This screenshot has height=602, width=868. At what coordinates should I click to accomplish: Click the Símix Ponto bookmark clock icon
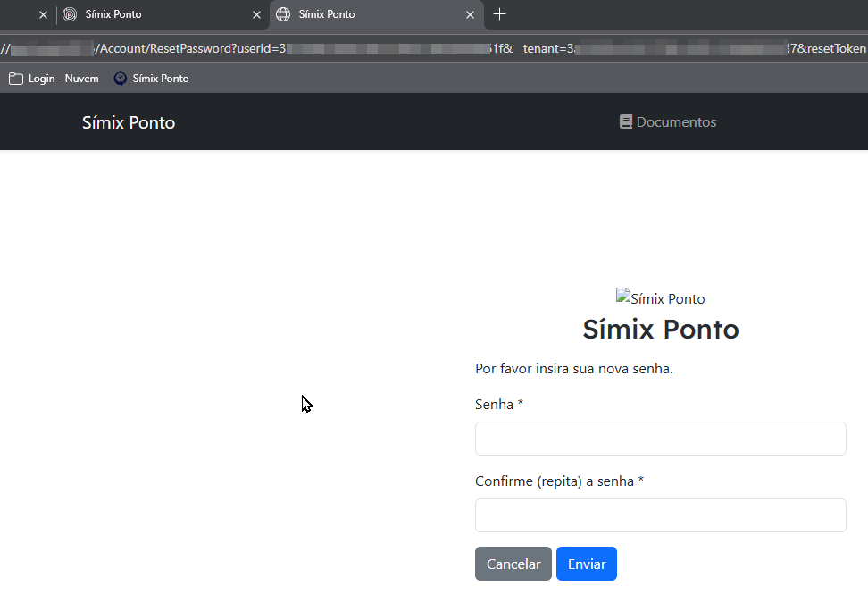point(121,79)
